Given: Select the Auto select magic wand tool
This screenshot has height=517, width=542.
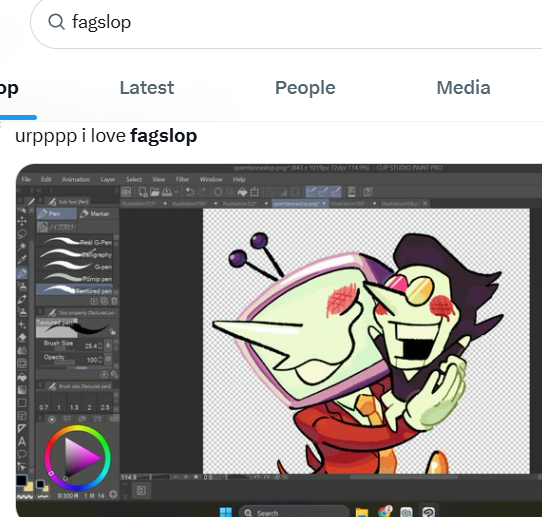Looking at the screenshot, I should (x=22, y=246).
